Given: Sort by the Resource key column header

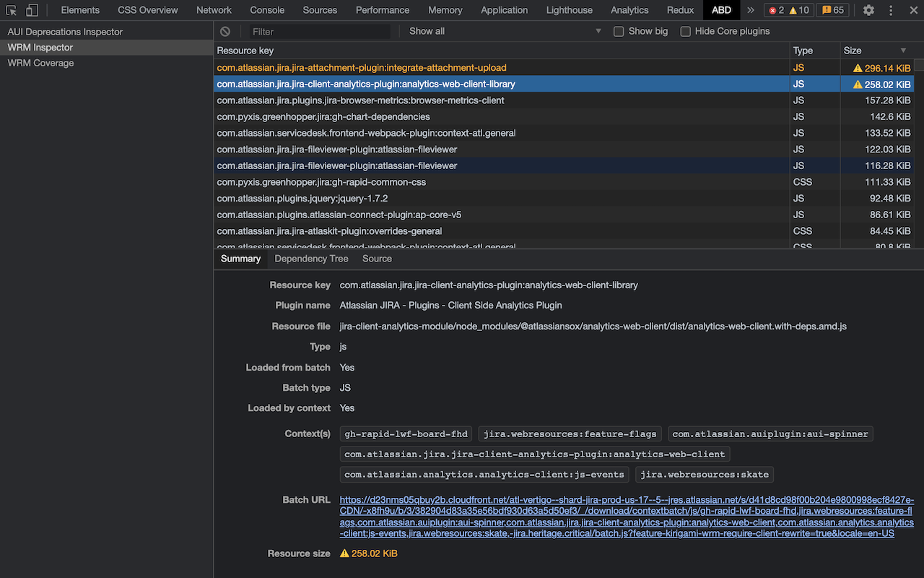Looking at the screenshot, I should click(x=502, y=51).
